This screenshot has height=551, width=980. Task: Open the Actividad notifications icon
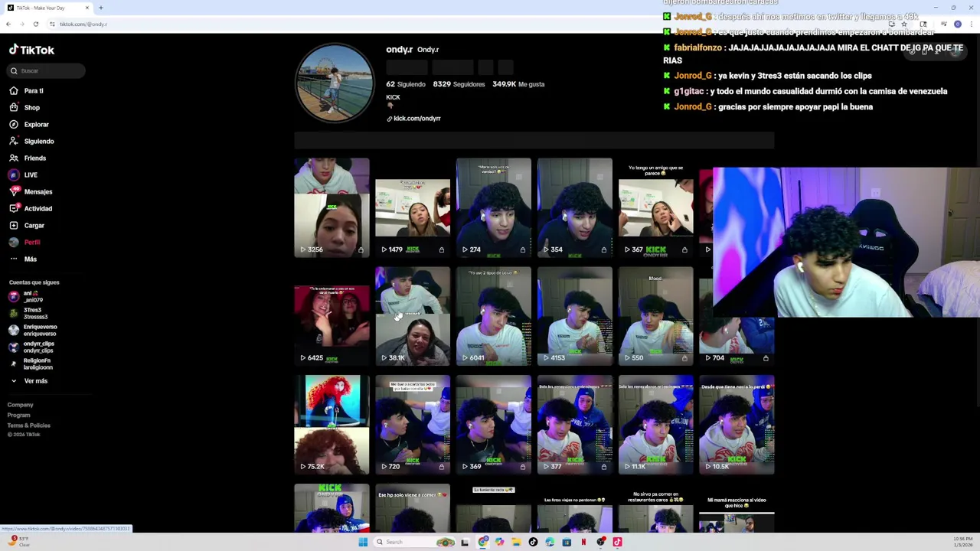(13, 208)
